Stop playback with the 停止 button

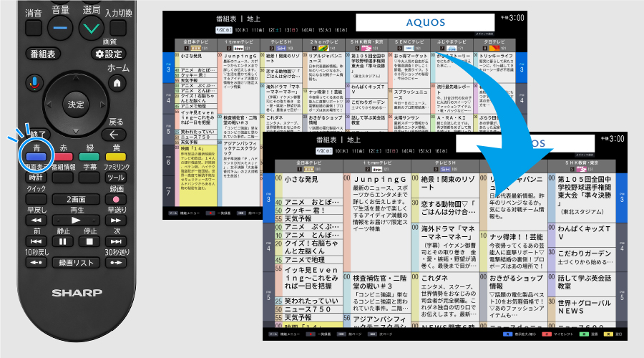89,242
